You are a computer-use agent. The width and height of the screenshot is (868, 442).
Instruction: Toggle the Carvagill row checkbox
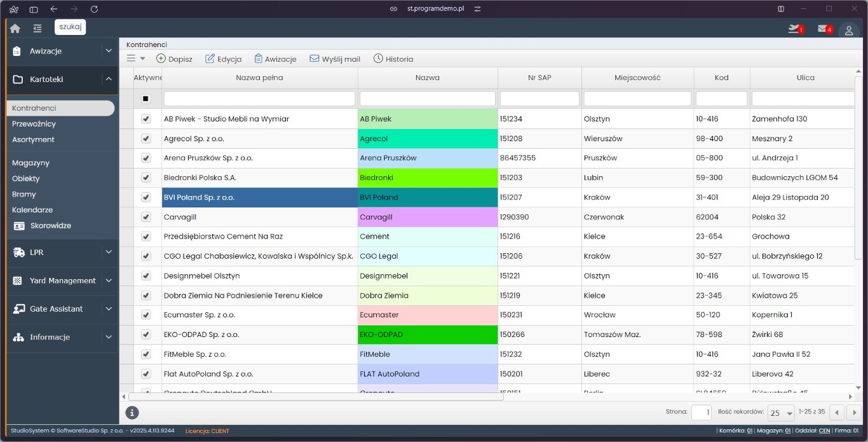[146, 217]
